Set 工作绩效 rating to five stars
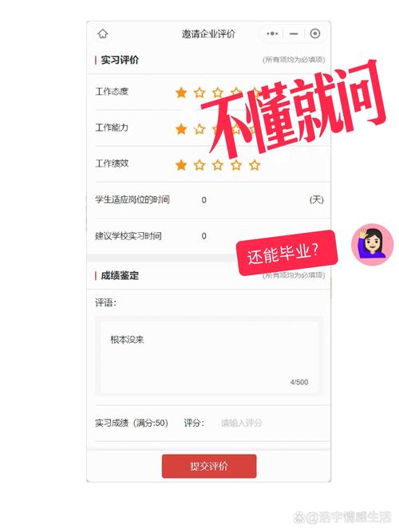Screen dimensions: 399x532 pyautogui.click(x=255, y=165)
